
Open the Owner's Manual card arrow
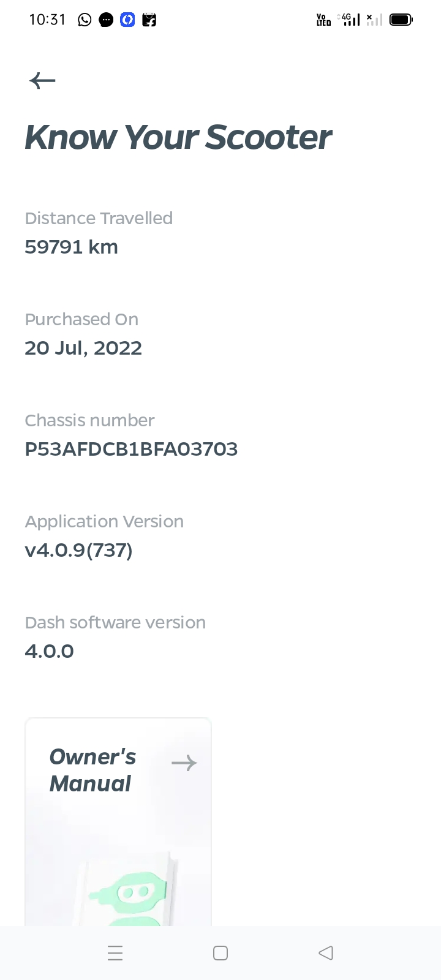(x=184, y=763)
